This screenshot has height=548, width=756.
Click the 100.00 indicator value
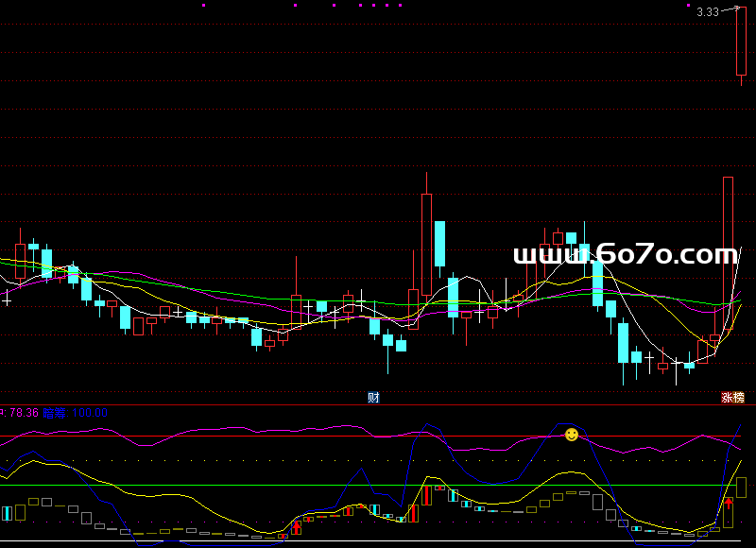tap(90, 413)
